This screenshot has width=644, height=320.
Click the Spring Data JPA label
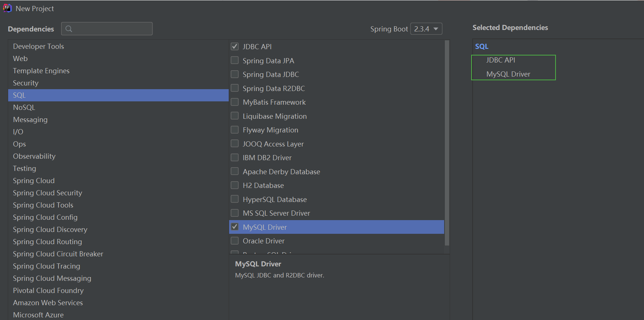click(x=268, y=61)
